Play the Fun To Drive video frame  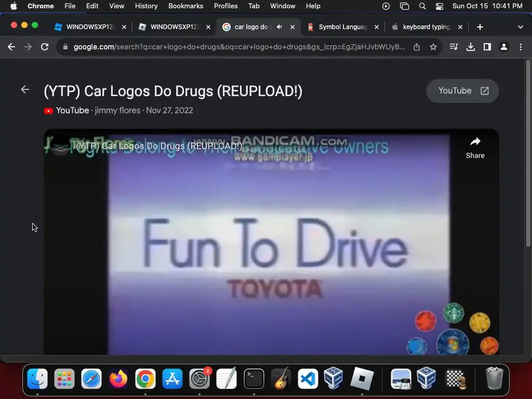[271, 242]
